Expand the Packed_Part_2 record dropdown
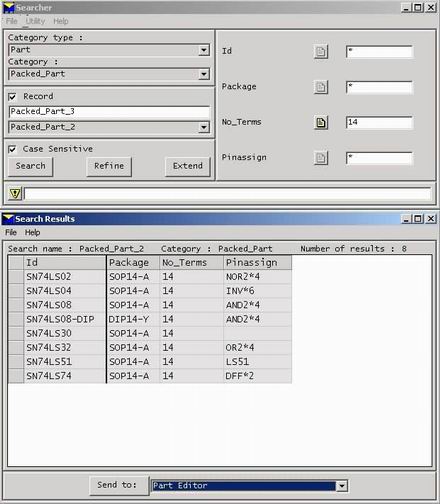The image size is (440, 504). [x=204, y=127]
